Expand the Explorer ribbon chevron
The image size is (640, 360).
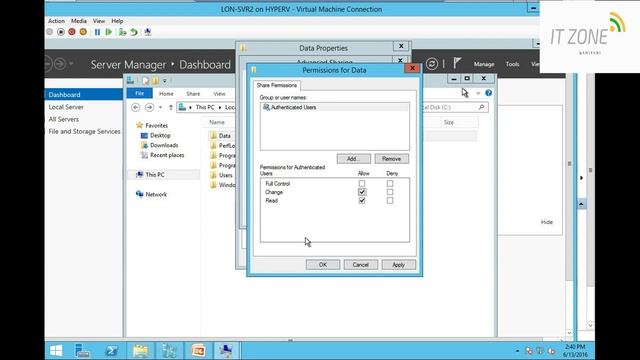[478, 93]
